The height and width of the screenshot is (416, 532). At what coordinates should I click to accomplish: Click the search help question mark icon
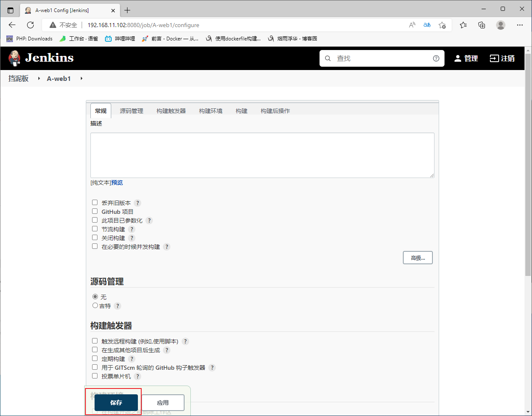click(436, 58)
